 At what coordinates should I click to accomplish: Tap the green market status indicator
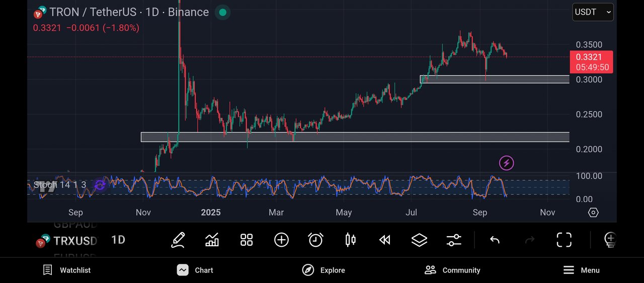tap(223, 12)
